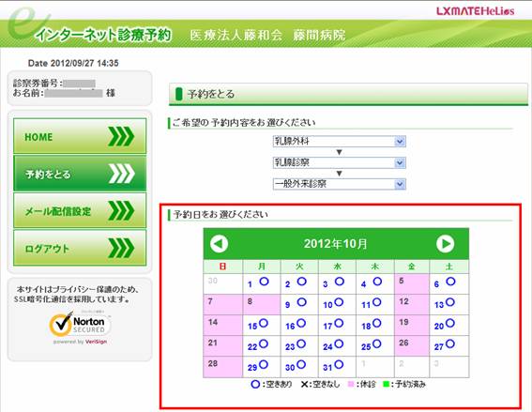Click the Norton Secured seal
The height and width of the screenshot is (412, 532).
(80, 324)
